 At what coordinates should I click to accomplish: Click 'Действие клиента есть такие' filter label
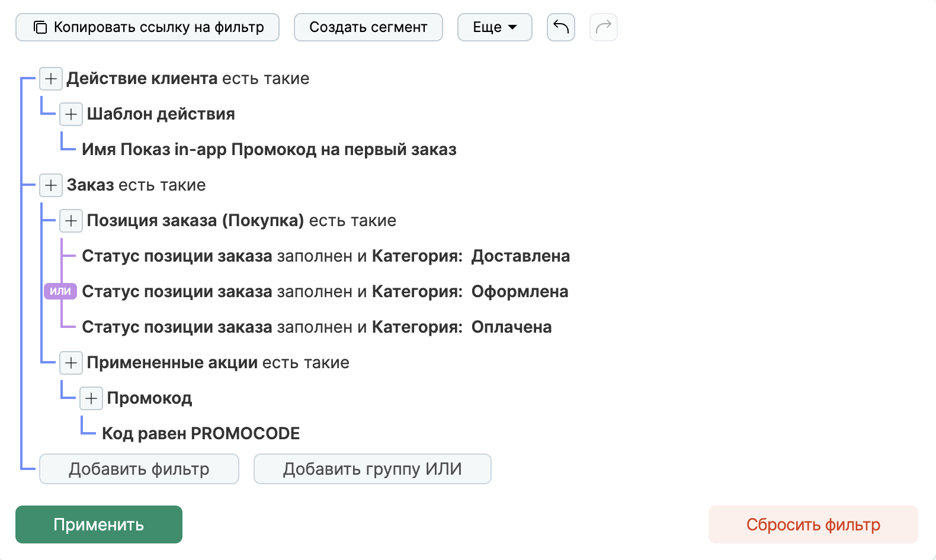click(188, 79)
